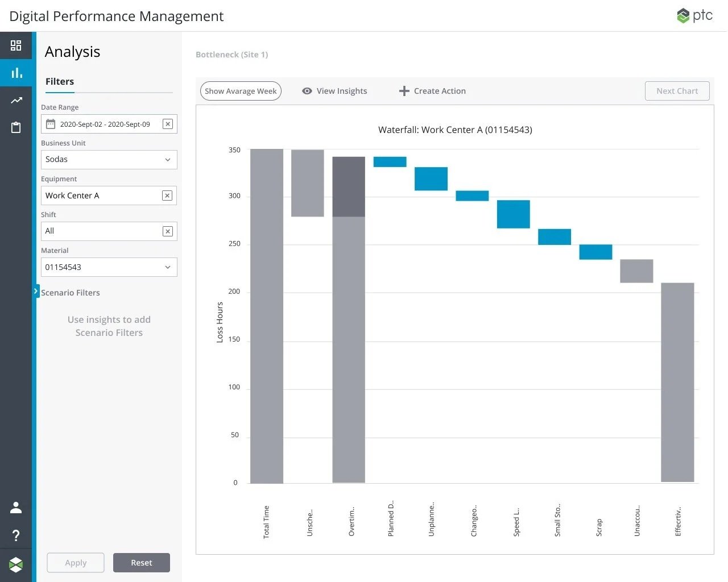The image size is (728, 582).
Task: Click the Total Time bar in waterfall
Action: [267, 316]
